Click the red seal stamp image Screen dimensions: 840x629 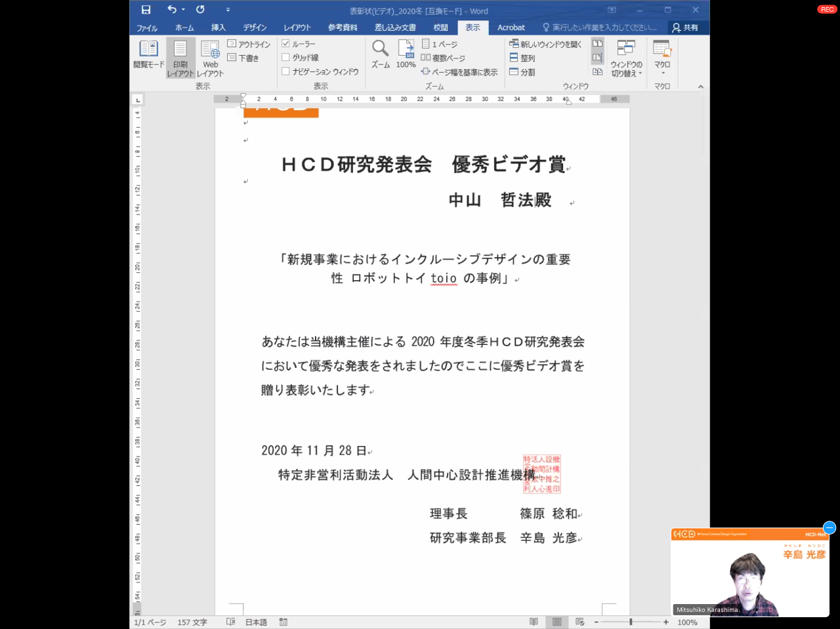[x=542, y=474]
